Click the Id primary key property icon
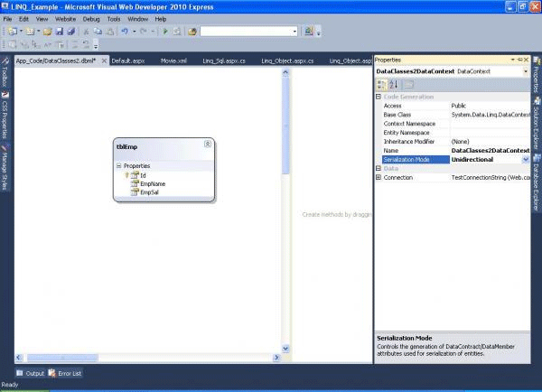This screenshot has width=542, height=392. [135, 175]
